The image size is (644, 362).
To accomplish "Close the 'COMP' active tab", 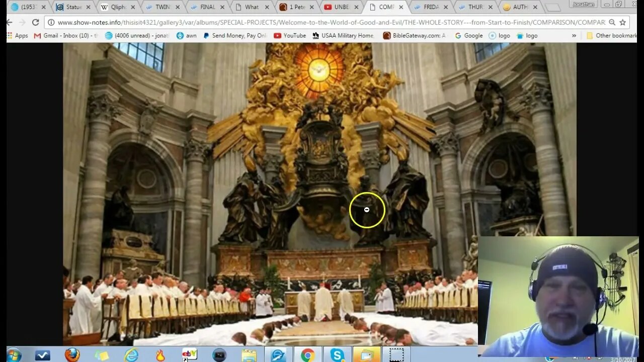I will point(401,7).
